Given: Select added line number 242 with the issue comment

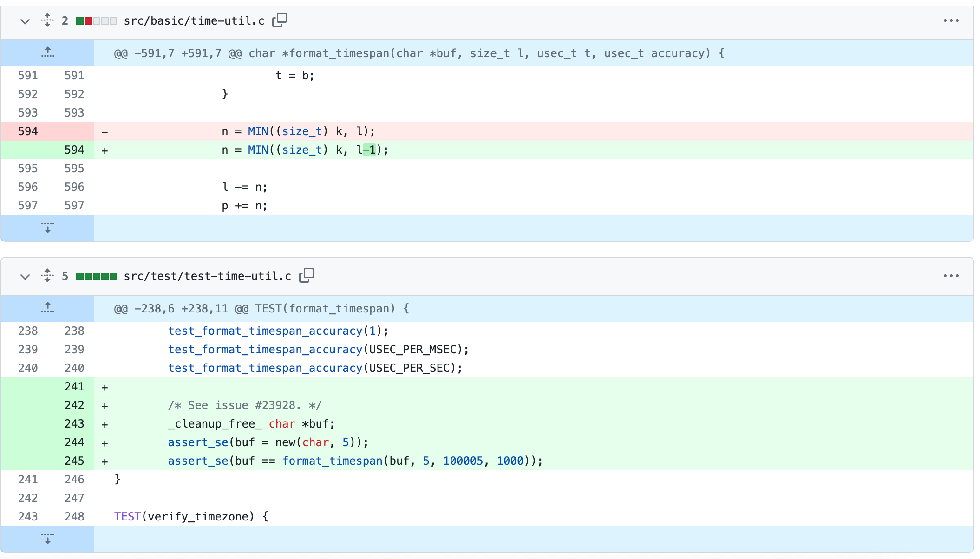Looking at the screenshot, I should pyautogui.click(x=74, y=405).
